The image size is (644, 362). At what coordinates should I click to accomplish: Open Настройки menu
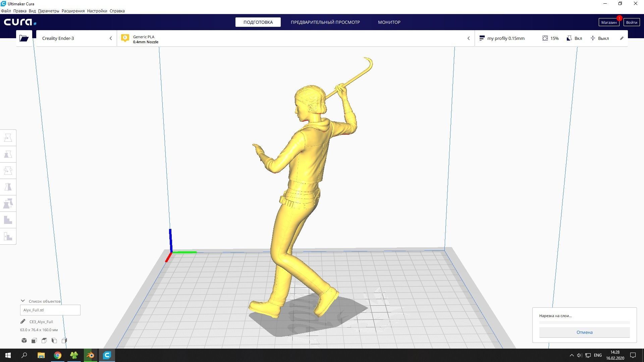tap(97, 11)
